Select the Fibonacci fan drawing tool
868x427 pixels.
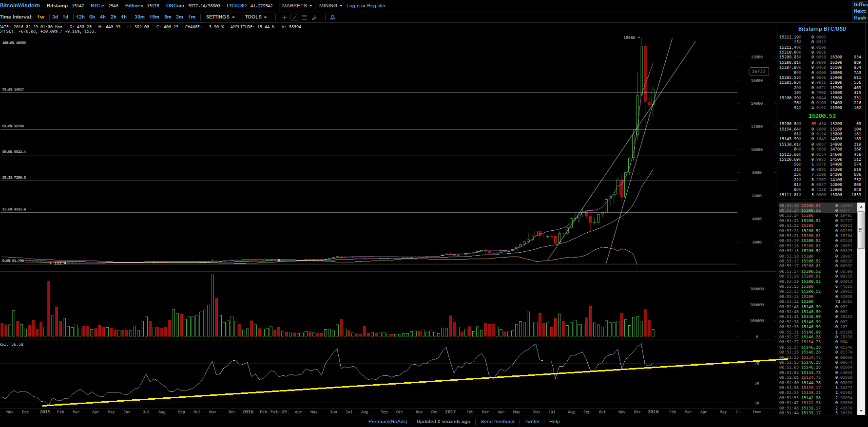click(314, 17)
